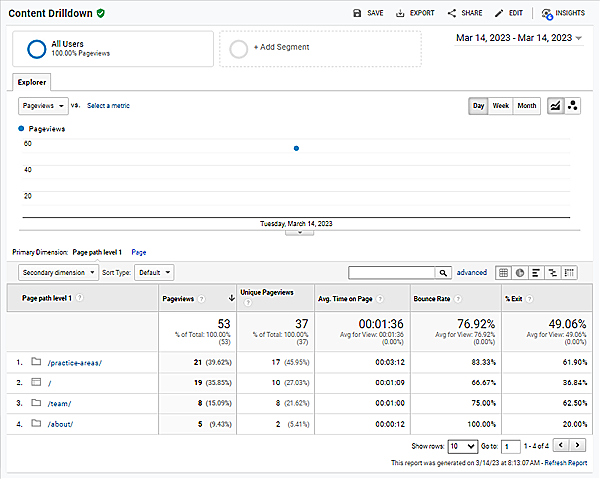
Task: Switch to percentage pie view icon
Action: tap(520, 273)
